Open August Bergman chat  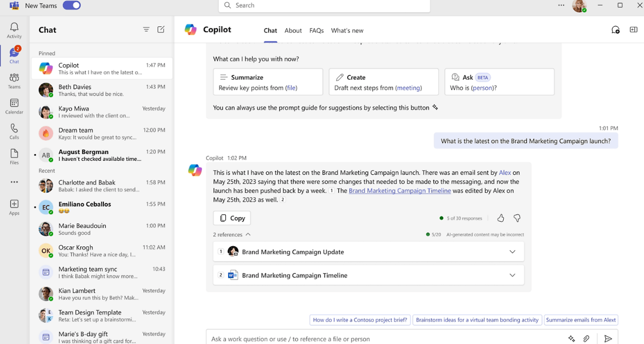coord(102,155)
